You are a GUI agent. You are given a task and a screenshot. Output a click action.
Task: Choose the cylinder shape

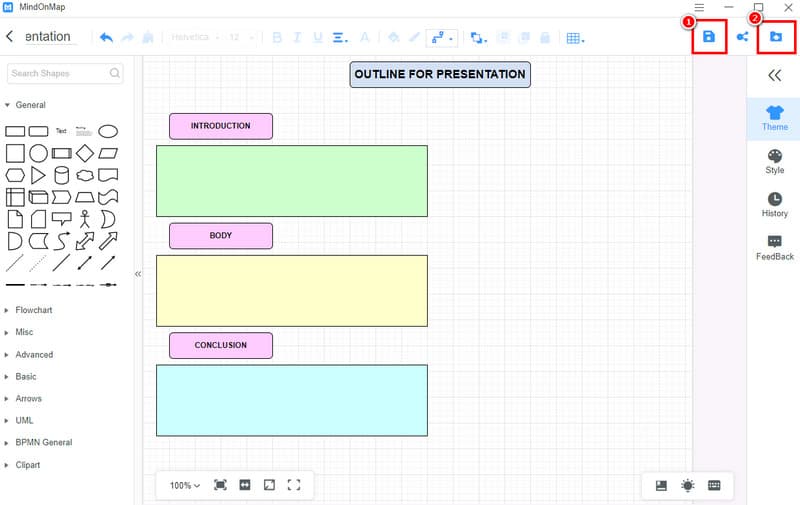[62, 175]
